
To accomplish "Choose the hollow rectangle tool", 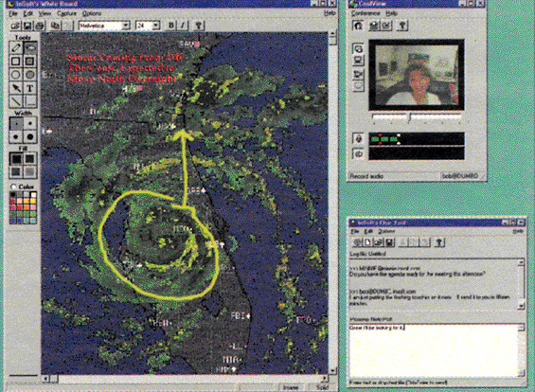I will [x=16, y=62].
